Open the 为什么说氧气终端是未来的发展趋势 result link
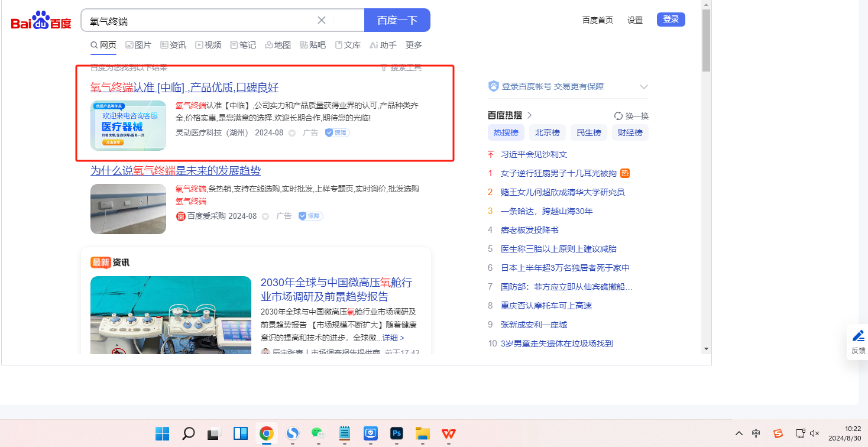Screen dimensions: 868x447 tap(176, 171)
